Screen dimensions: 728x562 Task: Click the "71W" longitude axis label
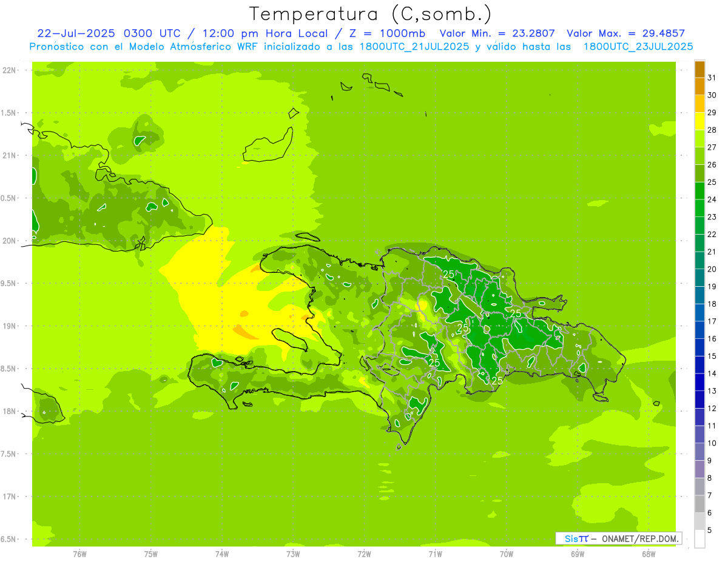(x=436, y=554)
